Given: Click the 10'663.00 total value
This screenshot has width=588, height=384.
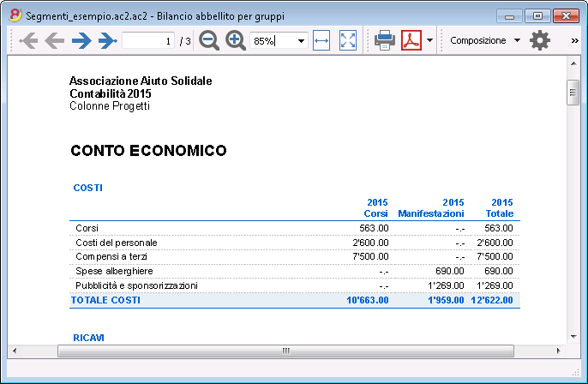Looking at the screenshot, I should pos(368,300).
